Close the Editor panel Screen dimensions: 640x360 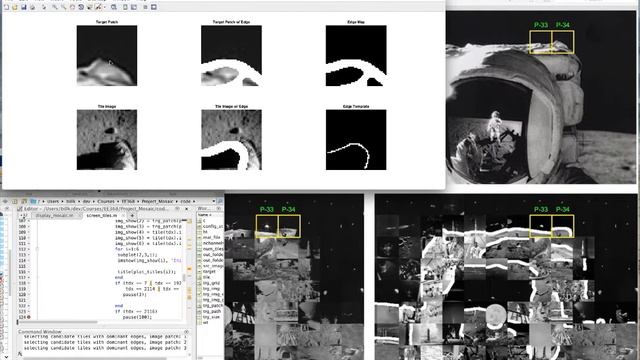pos(187,209)
